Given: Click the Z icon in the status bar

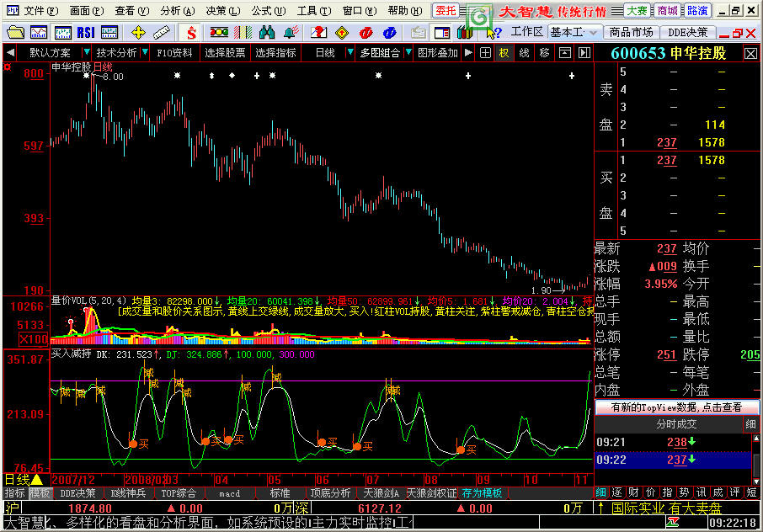Looking at the screenshot, I should tap(674, 522).
